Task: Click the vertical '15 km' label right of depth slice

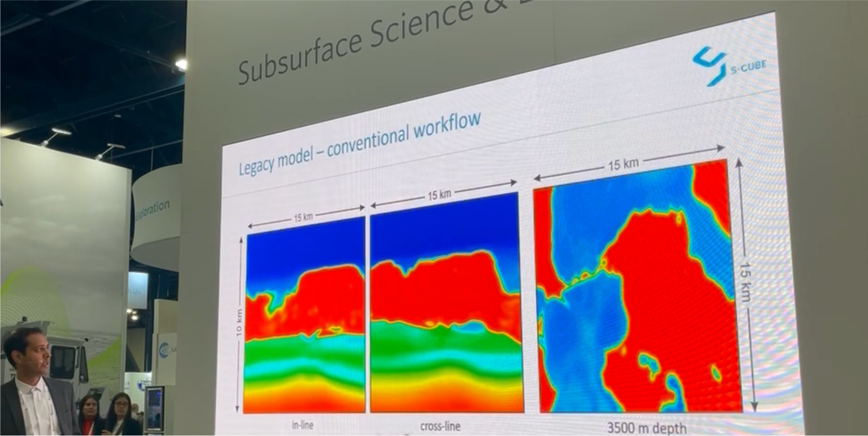Action: [x=746, y=281]
